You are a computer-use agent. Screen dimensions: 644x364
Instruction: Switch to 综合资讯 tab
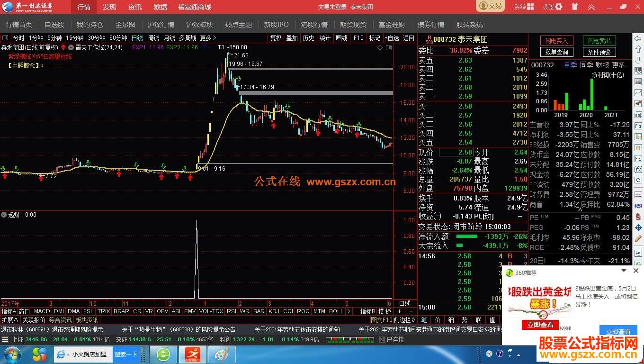click(60, 320)
